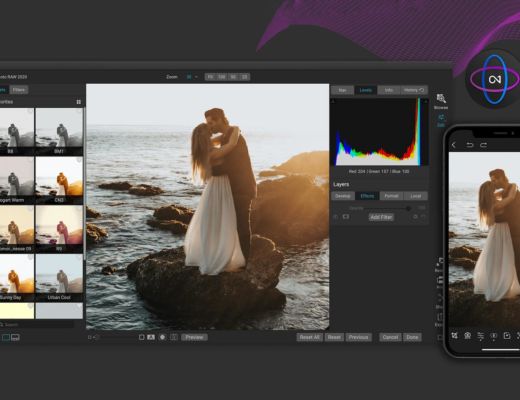Click the Add Filter button
Screen dimensions: 520x400
coord(381,217)
